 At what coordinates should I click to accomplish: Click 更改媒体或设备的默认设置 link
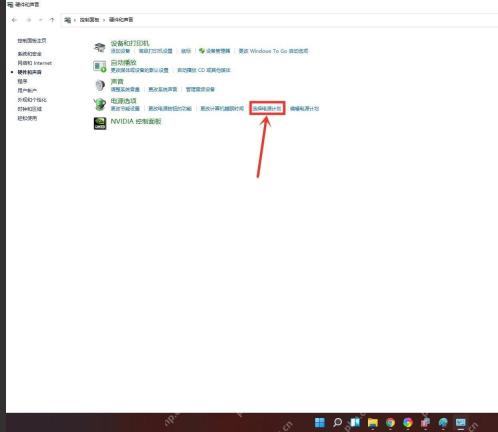[x=140, y=70]
